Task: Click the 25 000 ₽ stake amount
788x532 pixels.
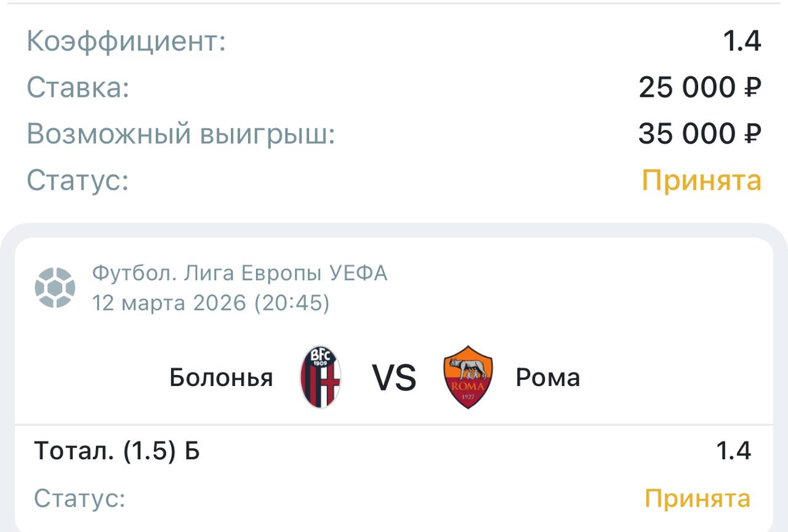Action: point(699,87)
